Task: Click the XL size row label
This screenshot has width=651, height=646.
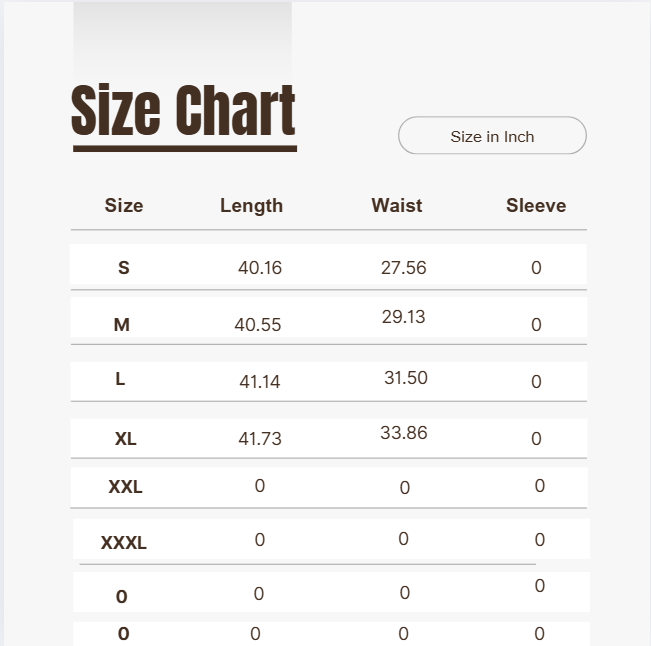Action: click(x=126, y=439)
